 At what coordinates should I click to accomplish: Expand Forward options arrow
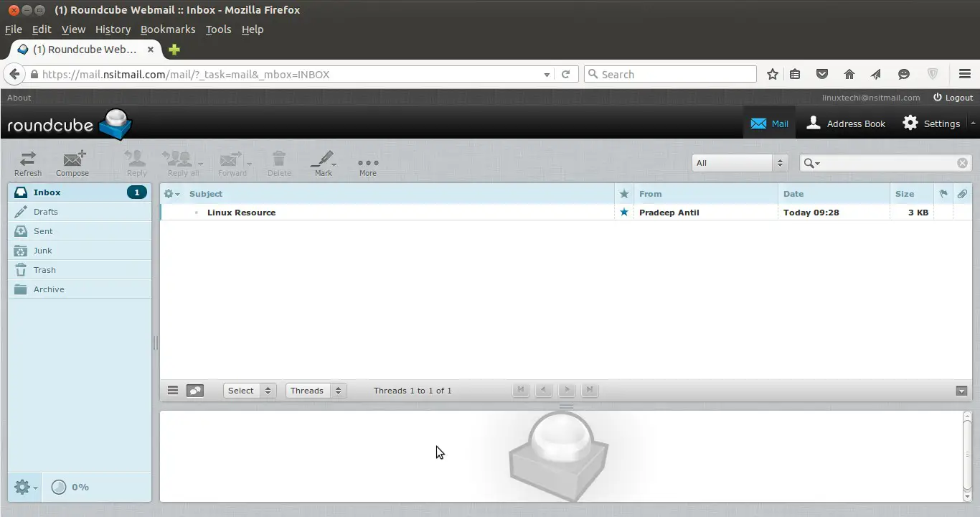(250, 164)
